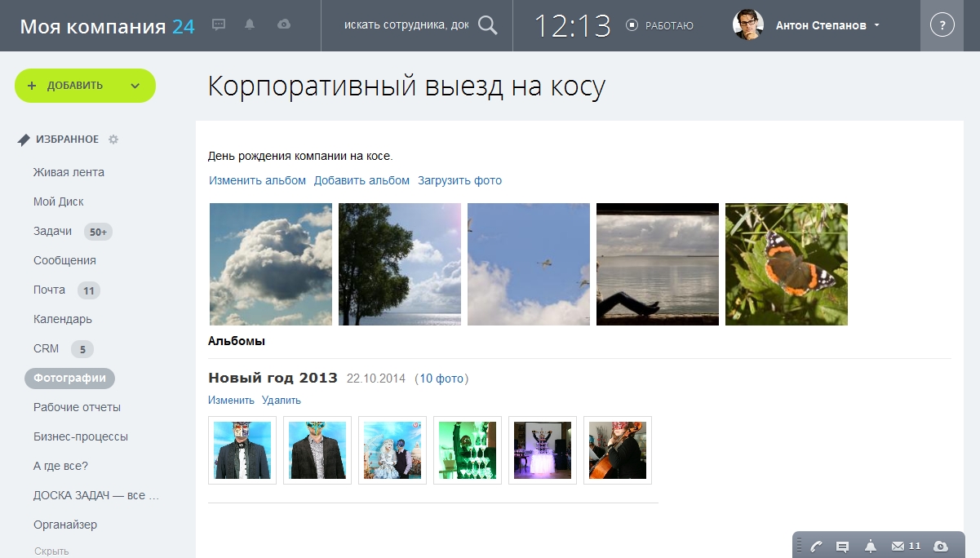This screenshot has width=980, height=558.
Task: Show notifications from the bottom bar bell
Action: tap(870, 546)
